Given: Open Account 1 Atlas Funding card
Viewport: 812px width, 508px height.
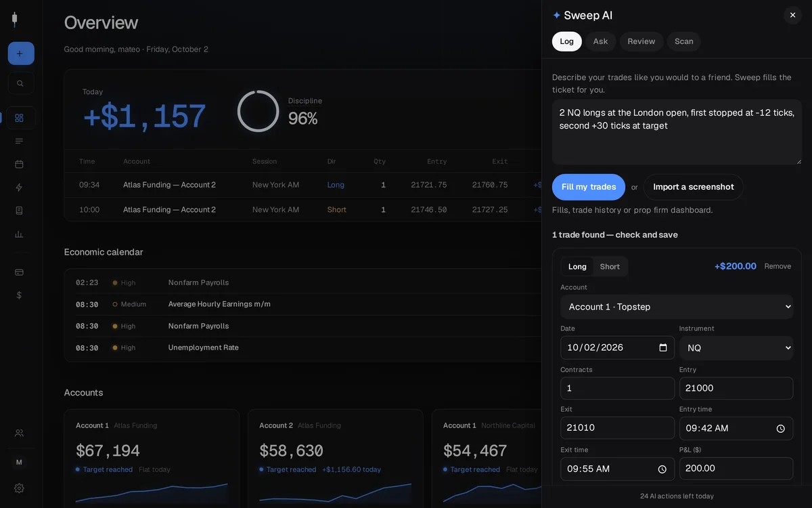Looking at the screenshot, I should click(152, 458).
